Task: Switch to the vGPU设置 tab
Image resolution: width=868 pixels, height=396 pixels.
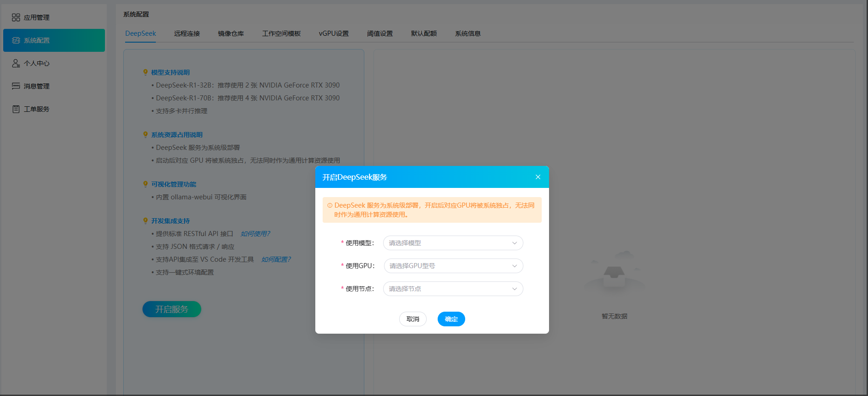Action: click(x=334, y=33)
